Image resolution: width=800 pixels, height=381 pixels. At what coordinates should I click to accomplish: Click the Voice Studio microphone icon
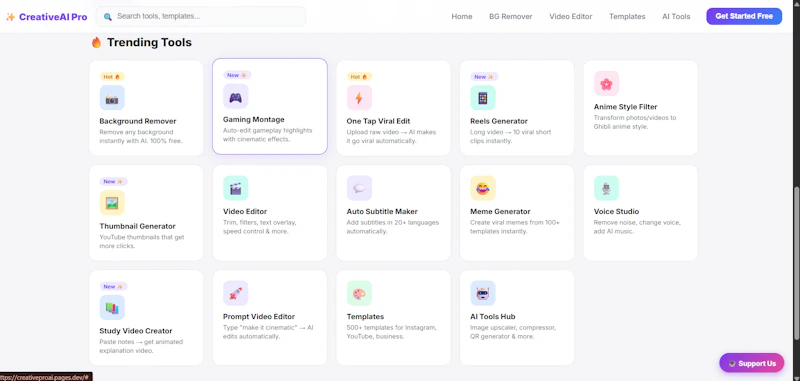point(606,188)
